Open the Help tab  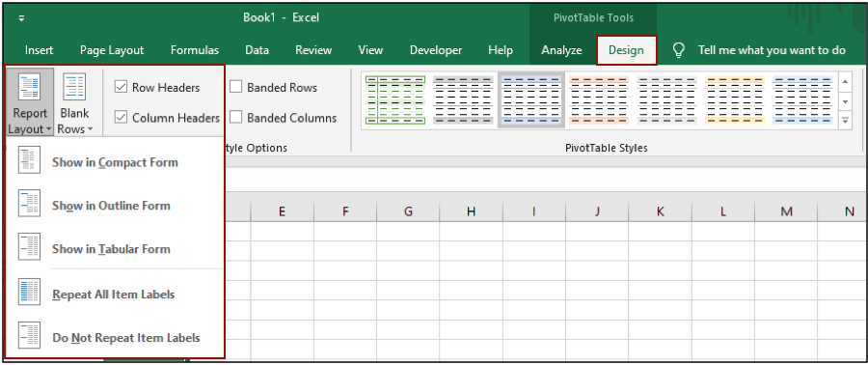pyautogui.click(x=501, y=50)
